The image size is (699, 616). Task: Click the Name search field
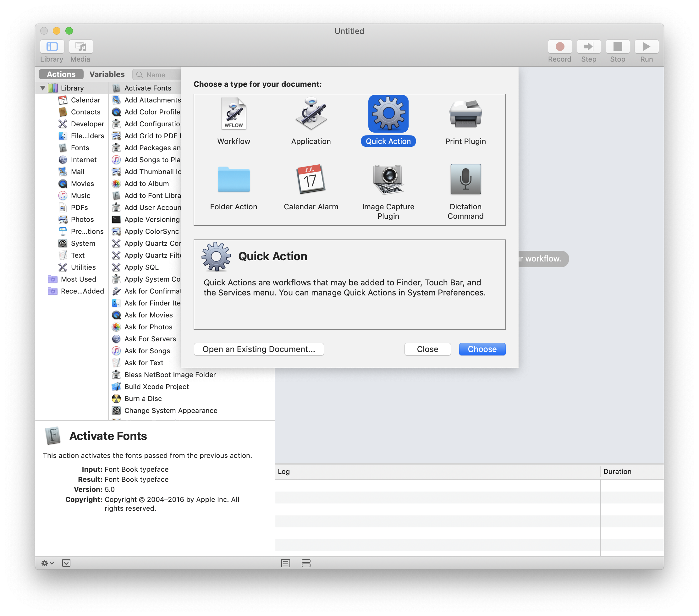click(158, 74)
